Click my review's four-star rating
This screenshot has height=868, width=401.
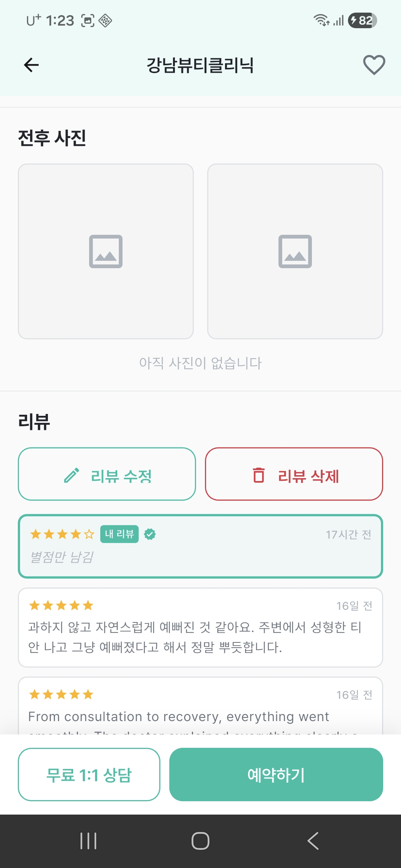[62, 534]
